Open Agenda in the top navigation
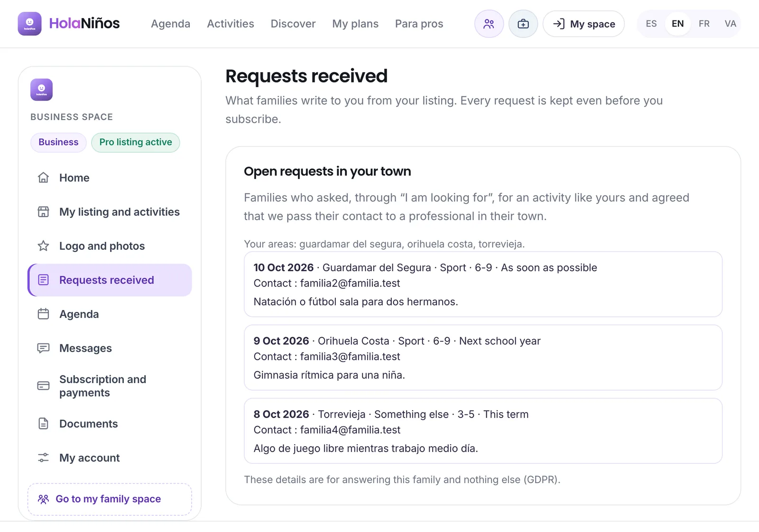 click(x=170, y=24)
